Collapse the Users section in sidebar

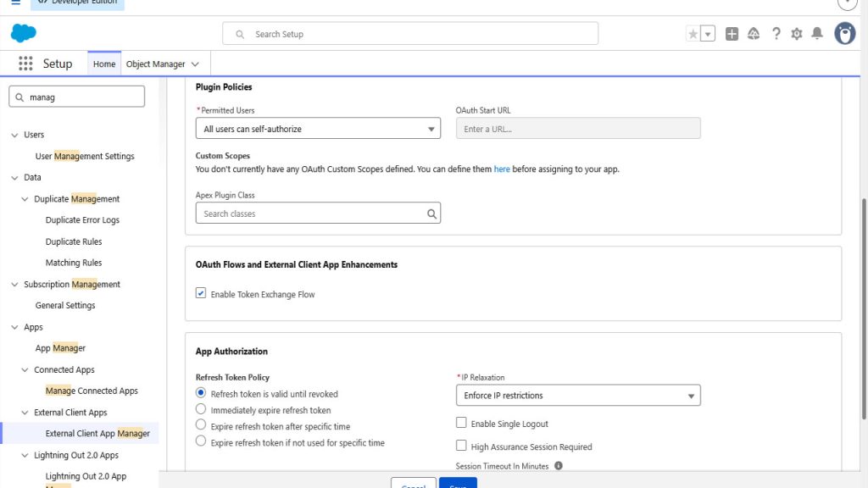[14, 135]
